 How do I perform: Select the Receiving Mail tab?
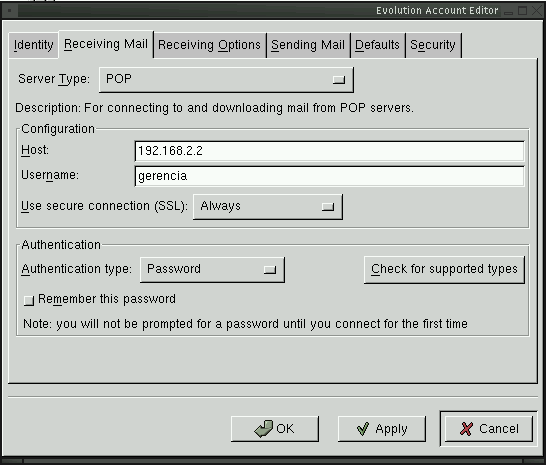tap(106, 44)
